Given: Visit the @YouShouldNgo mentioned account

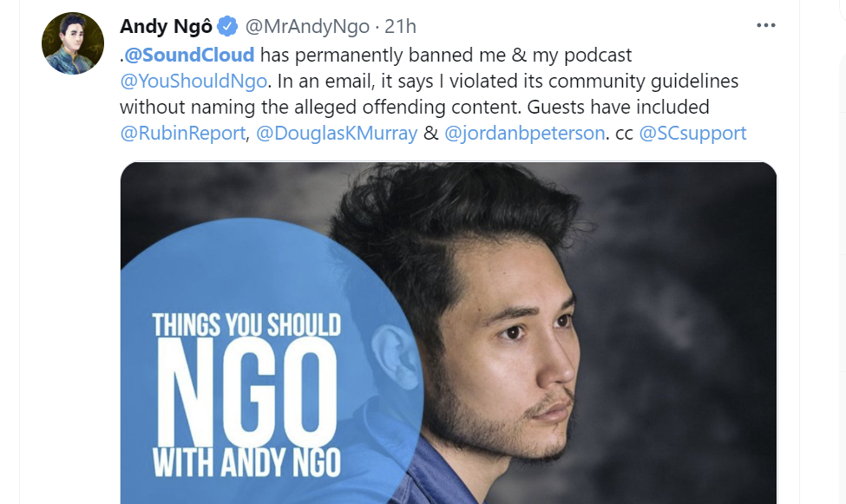Looking at the screenshot, I should 193,81.
